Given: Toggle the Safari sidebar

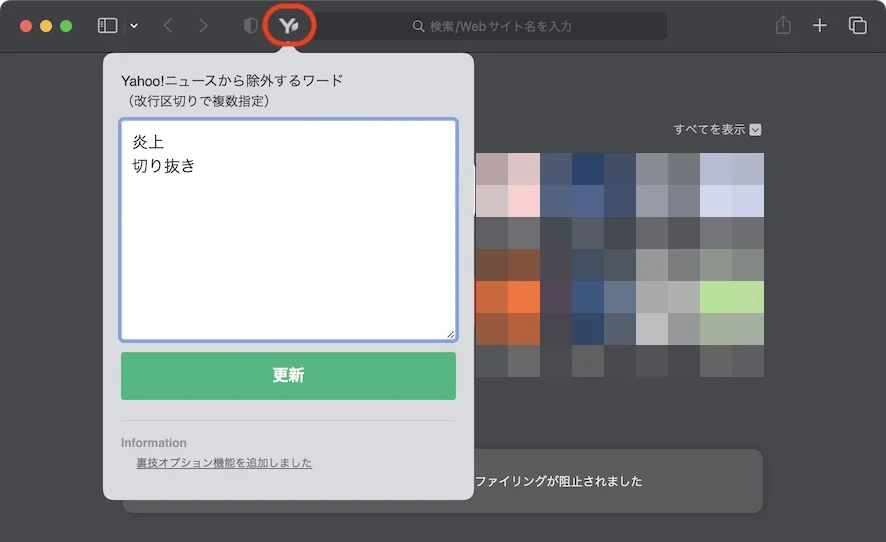Looking at the screenshot, I should (107, 26).
